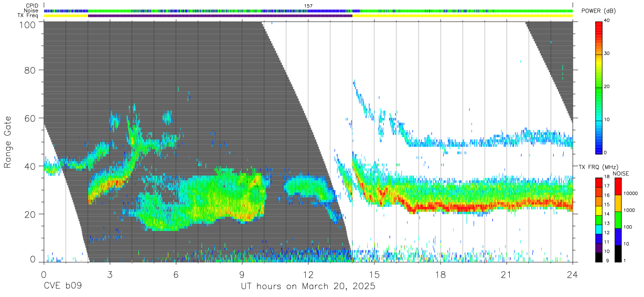
Task: Click the blue segment of NOISE legend
Action: point(618,237)
